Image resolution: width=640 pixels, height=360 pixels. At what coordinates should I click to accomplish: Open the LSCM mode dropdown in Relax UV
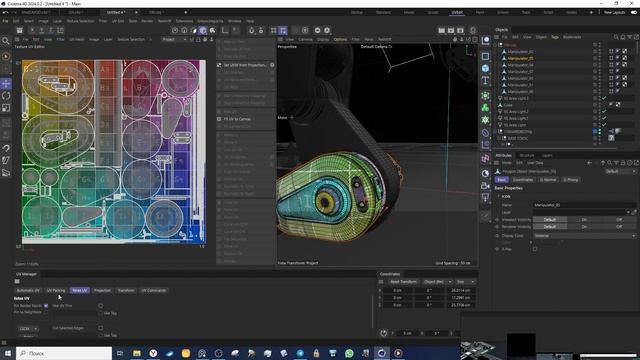[28, 329]
